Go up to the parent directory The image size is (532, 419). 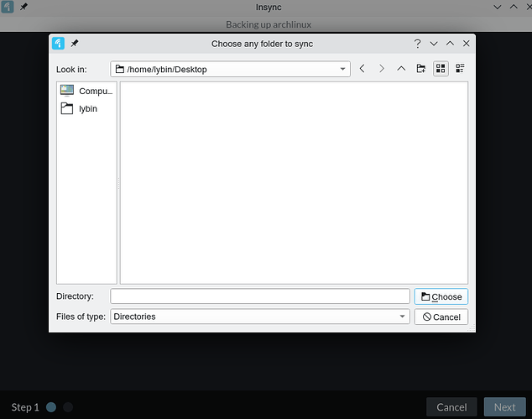tap(401, 69)
